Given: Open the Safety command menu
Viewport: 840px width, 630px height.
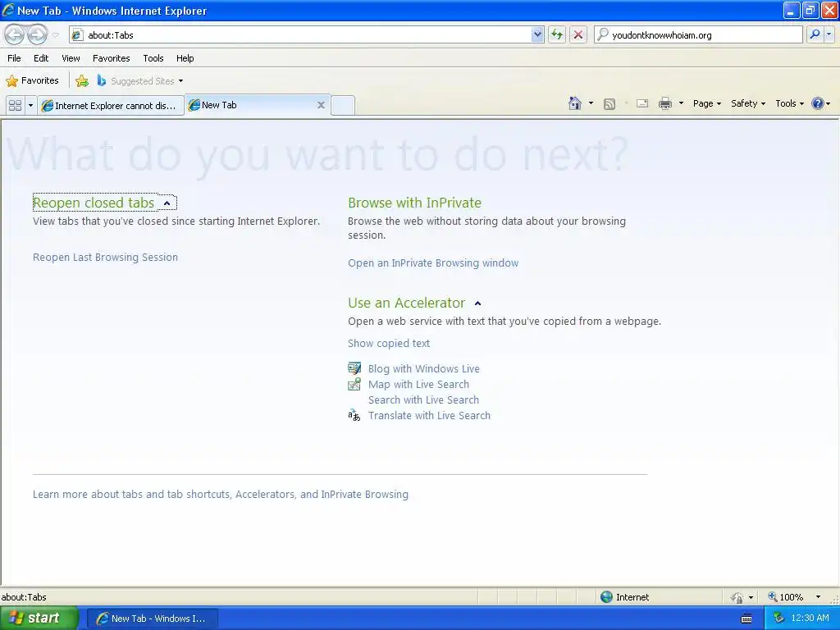Looking at the screenshot, I should pos(748,104).
